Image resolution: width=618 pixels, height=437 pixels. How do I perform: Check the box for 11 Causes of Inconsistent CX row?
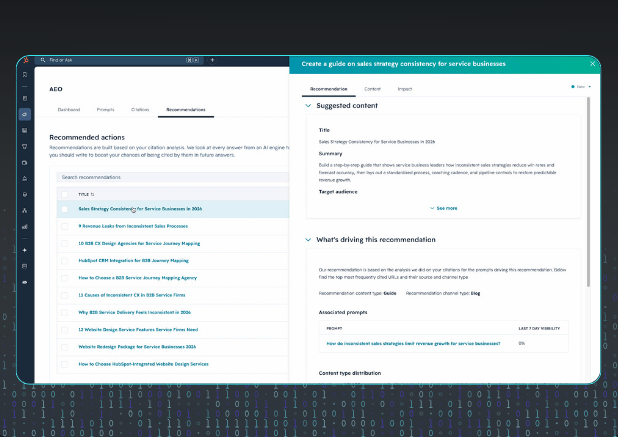65,295
